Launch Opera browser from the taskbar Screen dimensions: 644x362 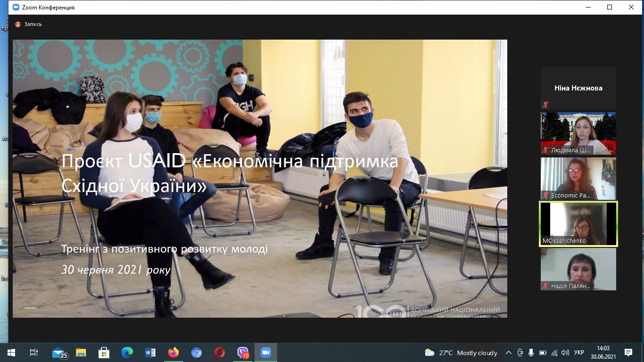(220, 353)
